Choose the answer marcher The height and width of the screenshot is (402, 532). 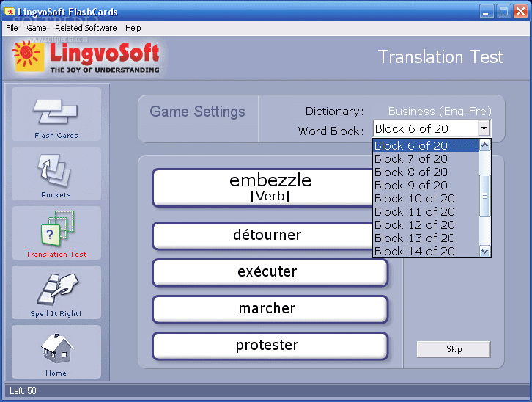click(270, 309)
